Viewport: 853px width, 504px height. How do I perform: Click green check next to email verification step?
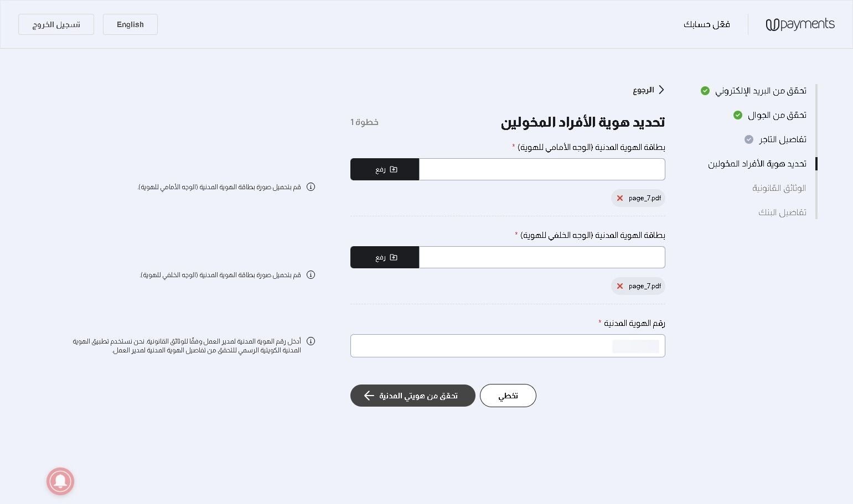click(x=705, y=91)
